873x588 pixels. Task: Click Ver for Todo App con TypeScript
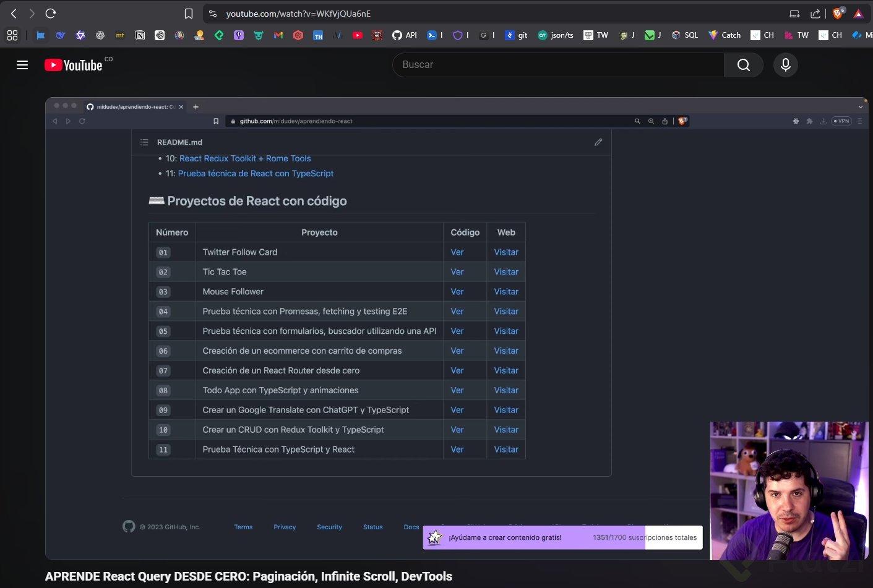point(457,391)
